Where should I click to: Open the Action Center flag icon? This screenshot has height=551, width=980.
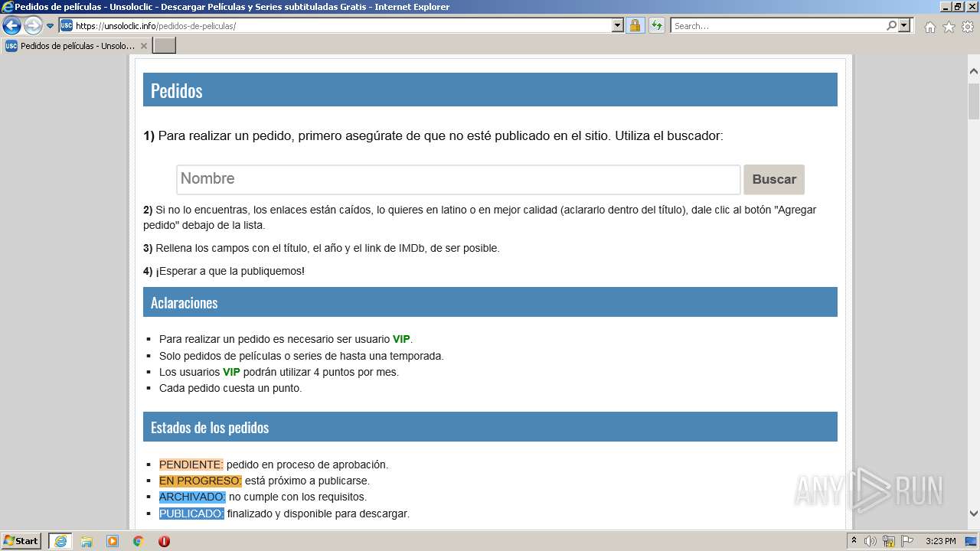point(907,541)
